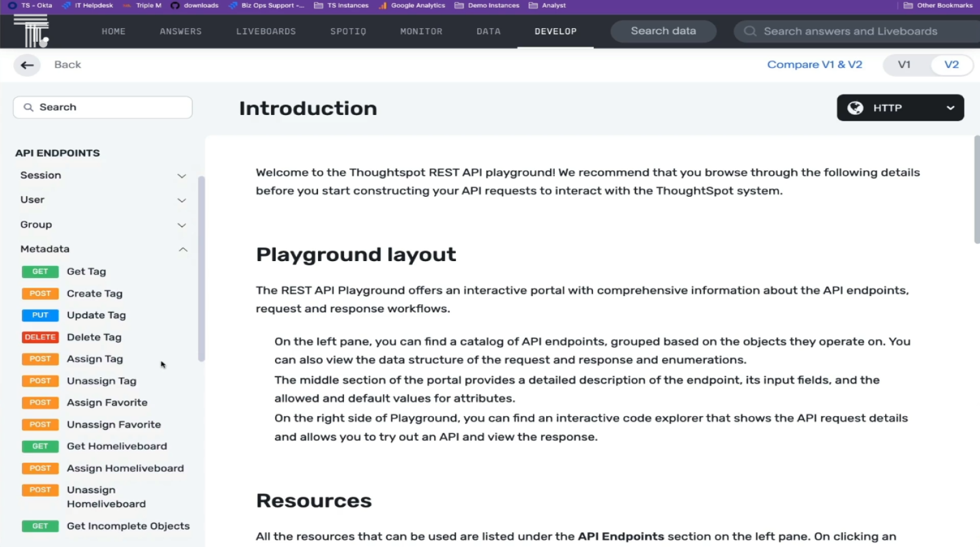
Task: Click the Search data button
Action: [663, 31]
